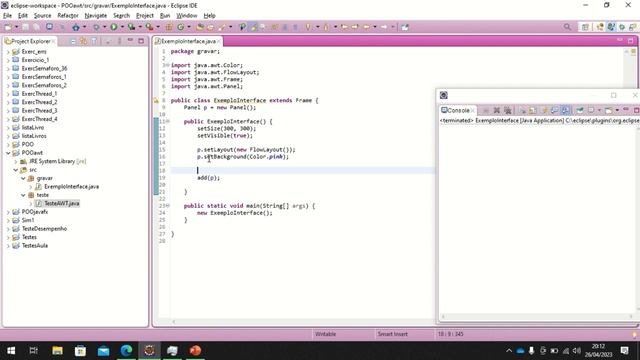This screenshot has width=640, height=360.
Task: Collapse the gravar package node
Action: pyautogui.click(x=23, y=178)
